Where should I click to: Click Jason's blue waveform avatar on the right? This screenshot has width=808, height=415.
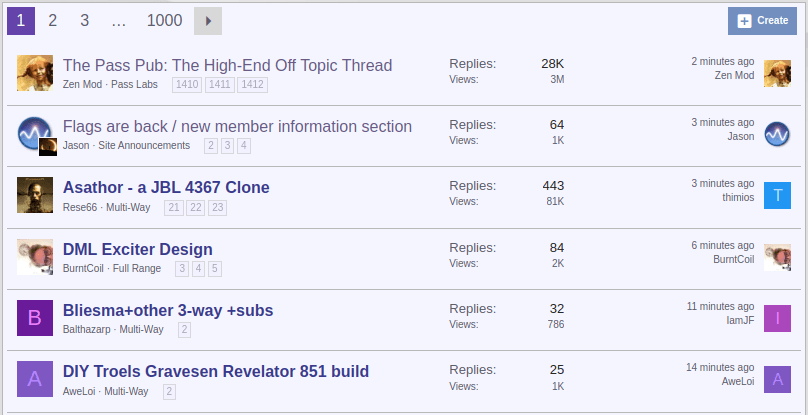click(x=777, y=135)
